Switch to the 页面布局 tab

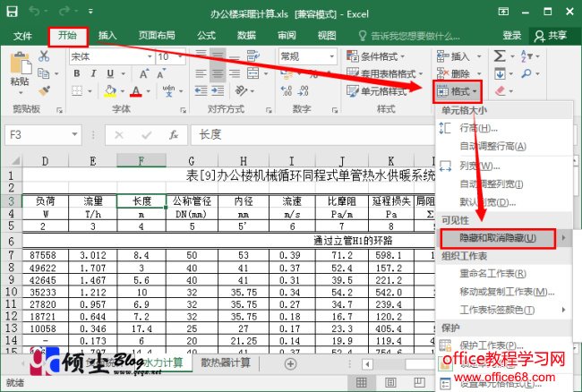(x=157, y=36)
